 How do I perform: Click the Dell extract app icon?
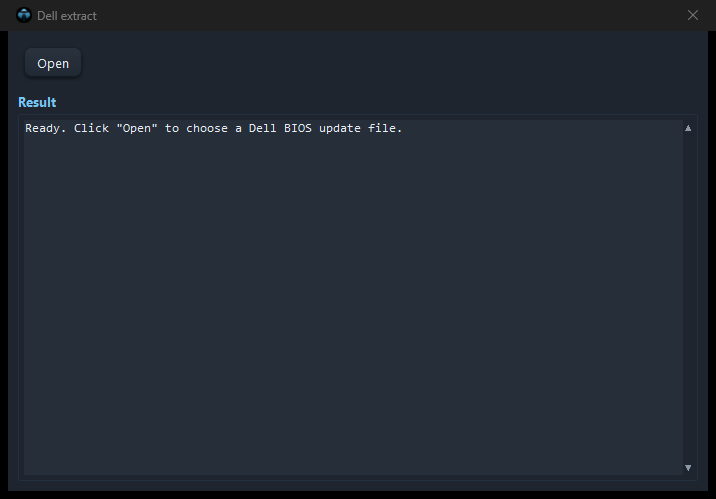[24, 15]
